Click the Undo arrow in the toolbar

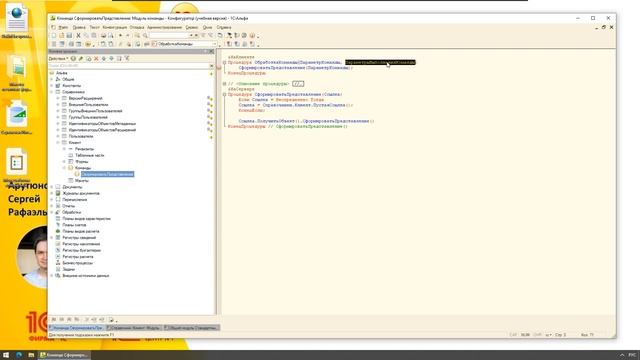coord(120,36)
